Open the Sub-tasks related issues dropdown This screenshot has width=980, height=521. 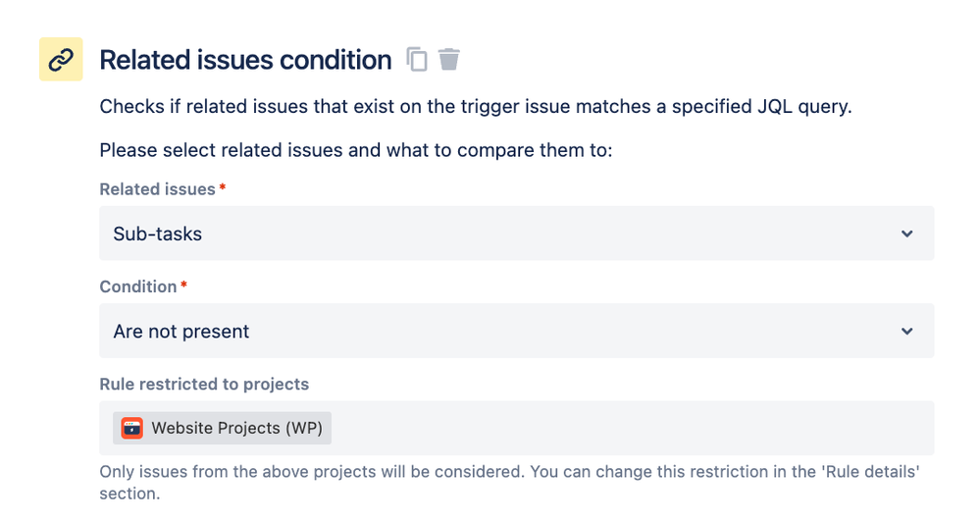490,234
